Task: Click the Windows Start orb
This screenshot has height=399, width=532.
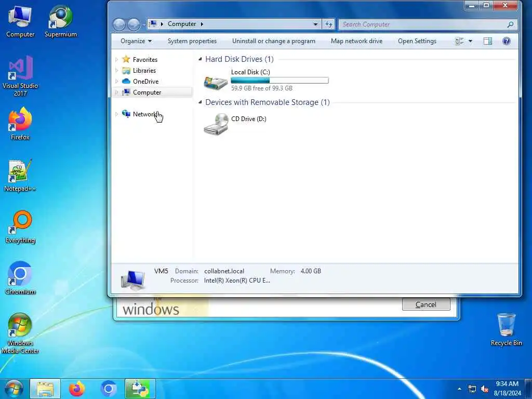Action: (x=14, y=389)
